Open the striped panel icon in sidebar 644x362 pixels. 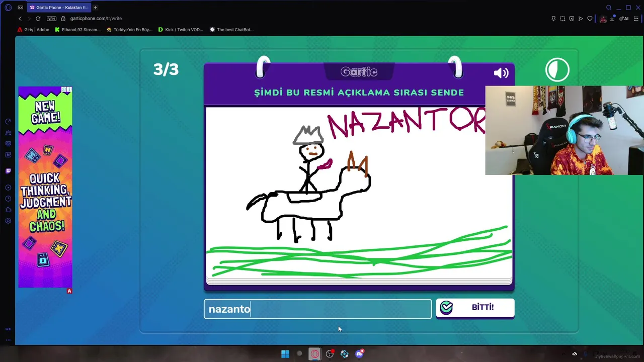tap(8, 144)
